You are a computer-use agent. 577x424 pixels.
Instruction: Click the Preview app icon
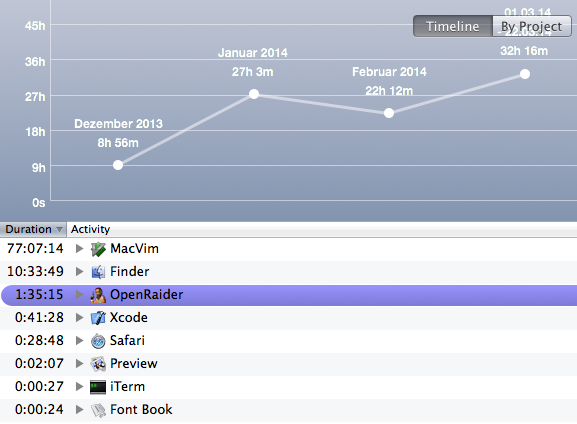(98, 364)
